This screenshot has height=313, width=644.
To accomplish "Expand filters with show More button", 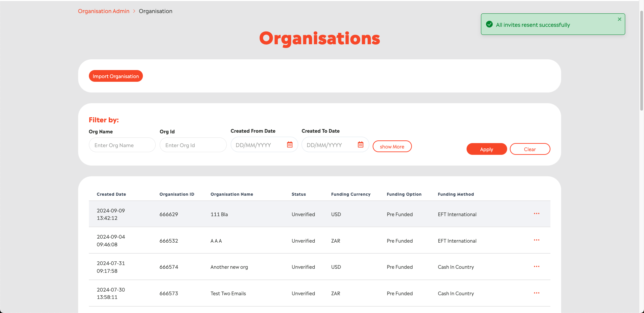I will (392, 146).
